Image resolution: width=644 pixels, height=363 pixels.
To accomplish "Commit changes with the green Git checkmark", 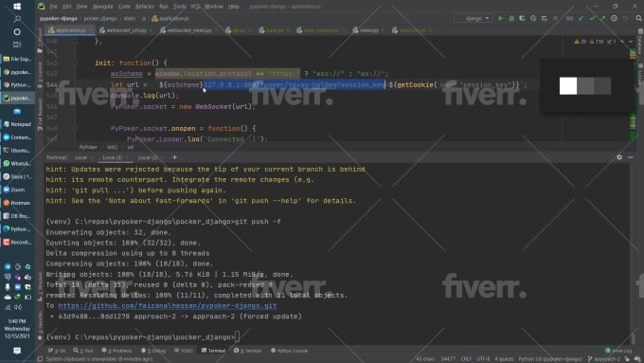I will 592,18.
